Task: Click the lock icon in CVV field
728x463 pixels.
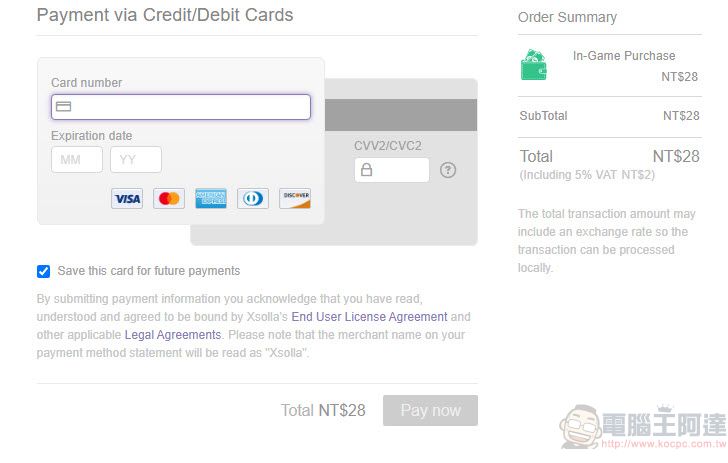Action: [366, 170]
